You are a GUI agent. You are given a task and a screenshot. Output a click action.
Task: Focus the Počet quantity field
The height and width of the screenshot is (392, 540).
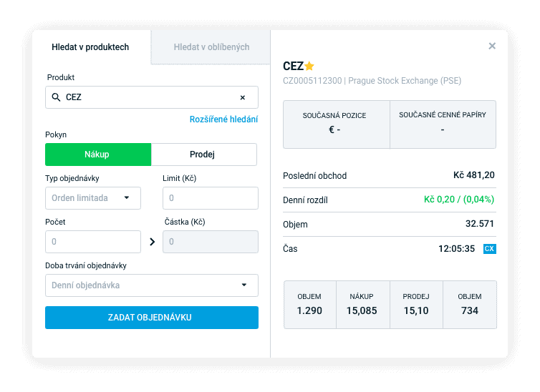point(93,242)
